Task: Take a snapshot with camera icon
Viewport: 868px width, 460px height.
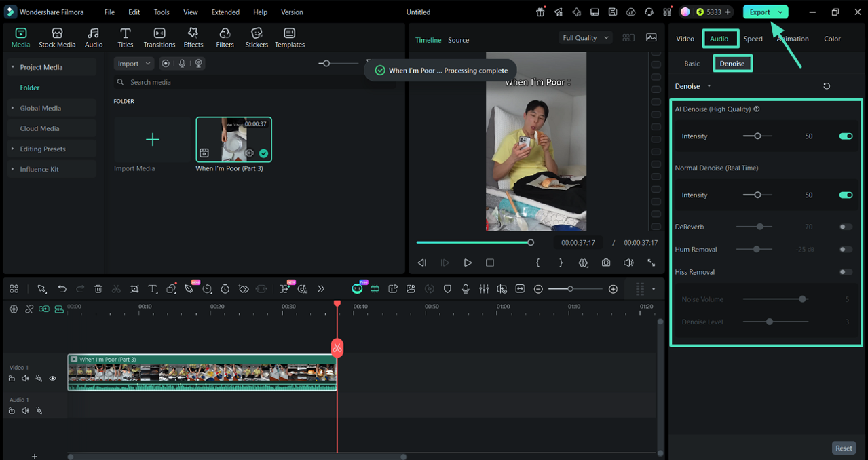Action: click(606, 263)
